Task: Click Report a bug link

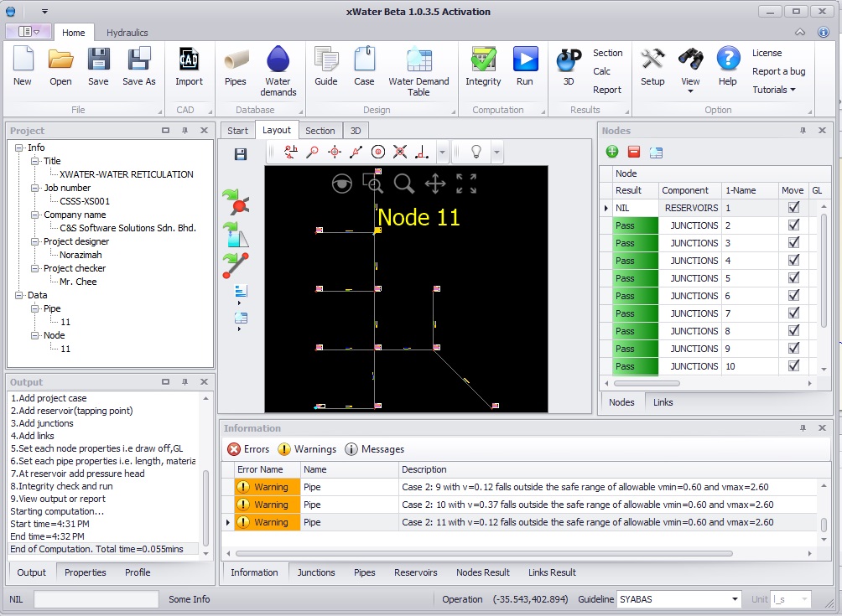Action: [778, 71]
